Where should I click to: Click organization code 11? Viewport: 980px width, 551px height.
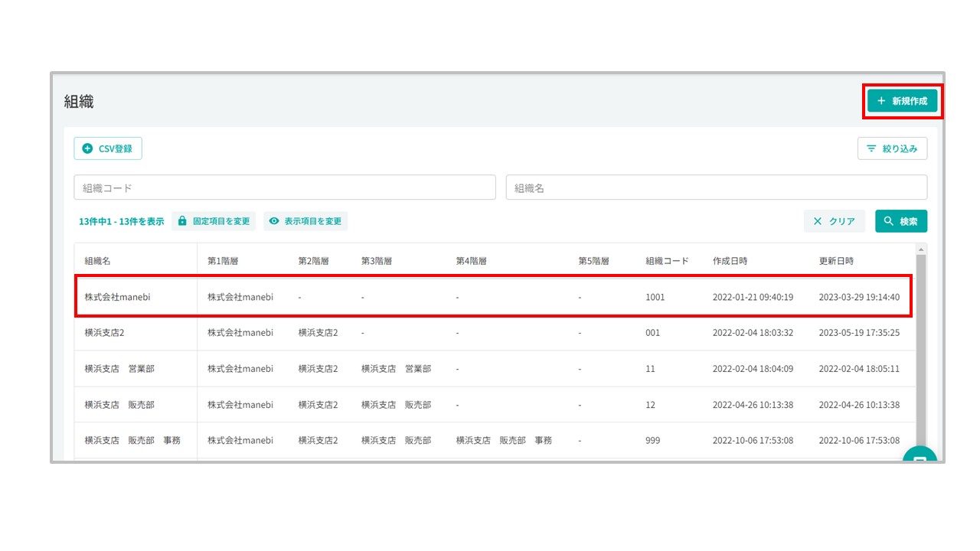651,369
